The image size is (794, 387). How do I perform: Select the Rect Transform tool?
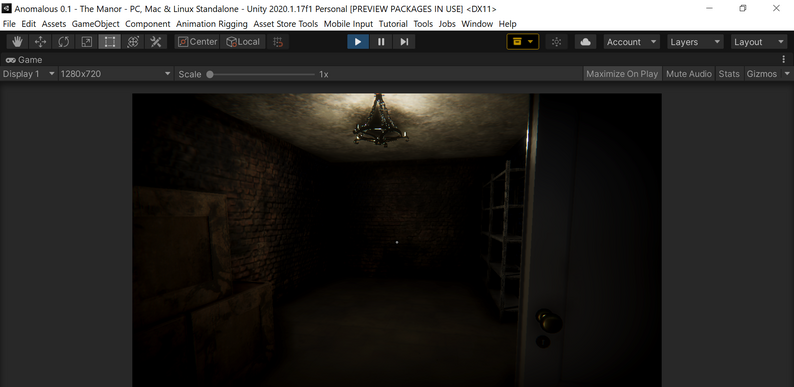point(110,42)
